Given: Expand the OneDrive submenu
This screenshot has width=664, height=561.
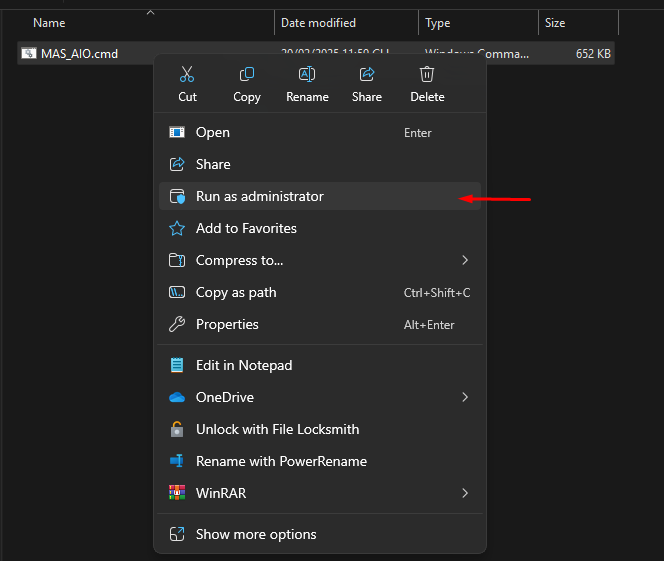Looking at the screenshot, I should (x=465, y=397).
